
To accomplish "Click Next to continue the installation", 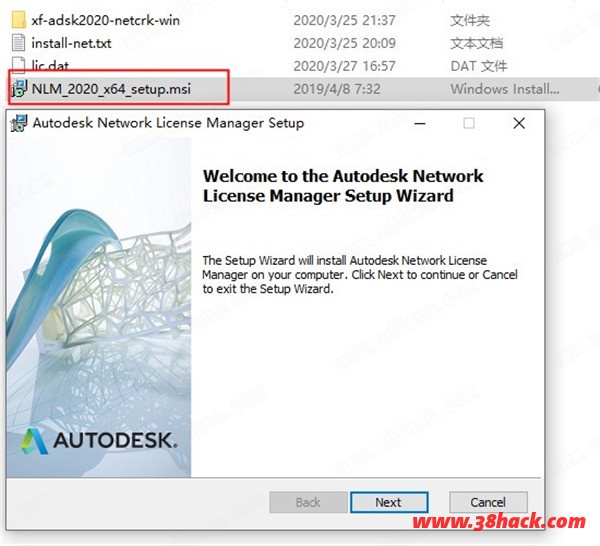I will 389,502.
